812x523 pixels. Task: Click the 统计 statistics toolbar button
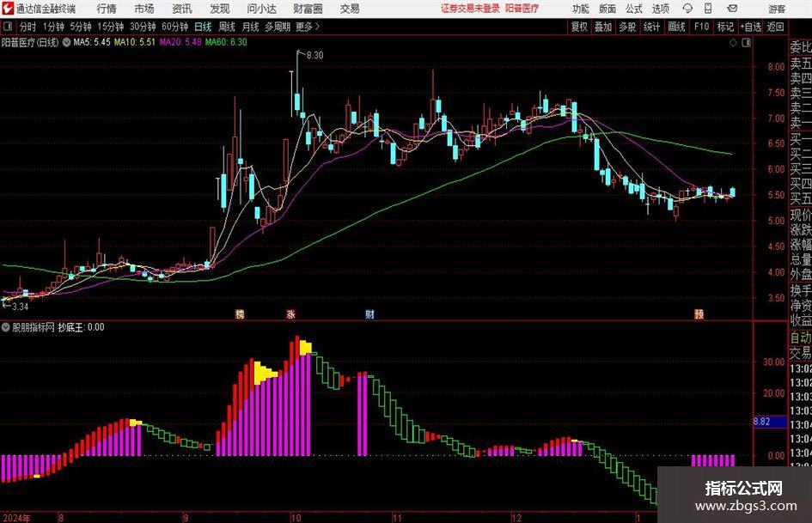[x=651, y=27]
